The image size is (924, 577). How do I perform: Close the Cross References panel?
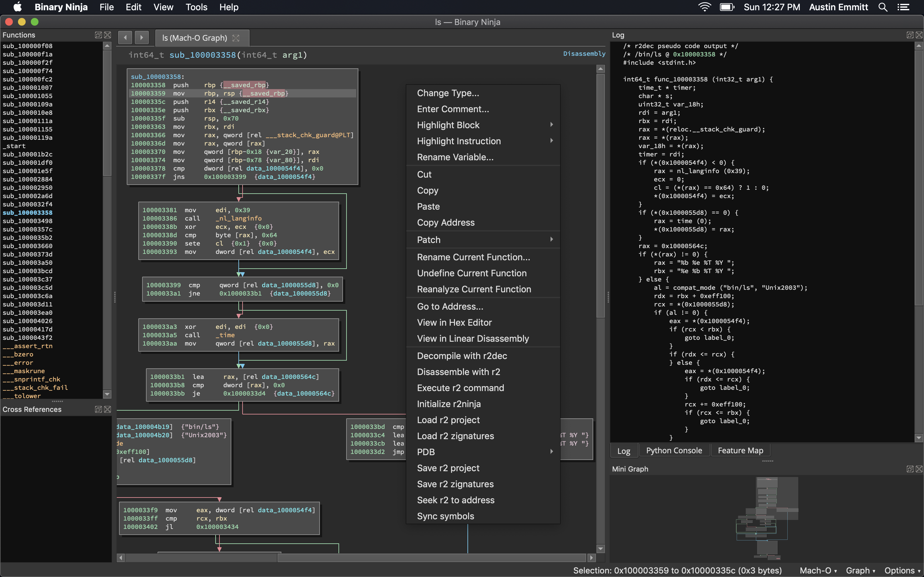click(x=108, y=409)
